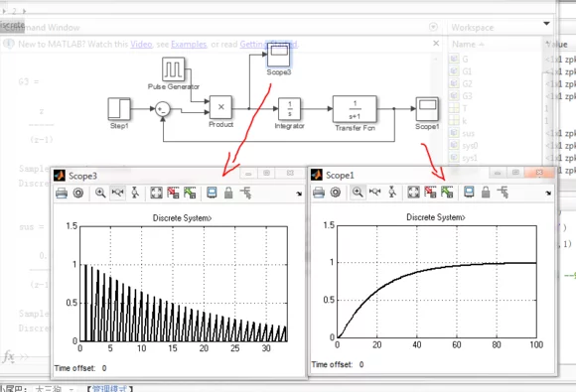The image size is (576, 392).
Task: Open Workspace panel actions dropdown arrow
Action: tap(546, 24)
